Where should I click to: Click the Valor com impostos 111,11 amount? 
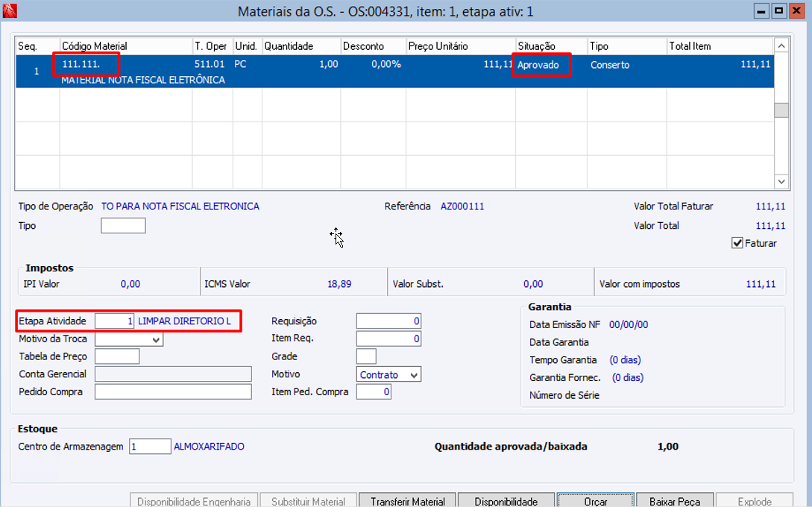click(761, 284)
